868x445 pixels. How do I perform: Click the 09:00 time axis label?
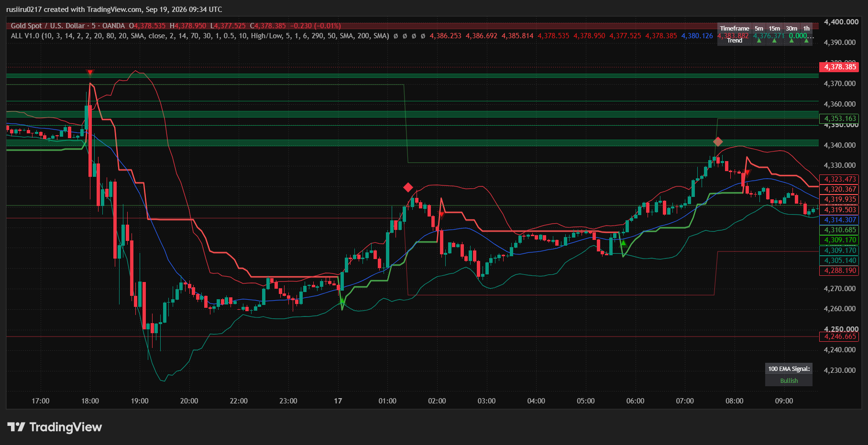[x=784, y=401]
